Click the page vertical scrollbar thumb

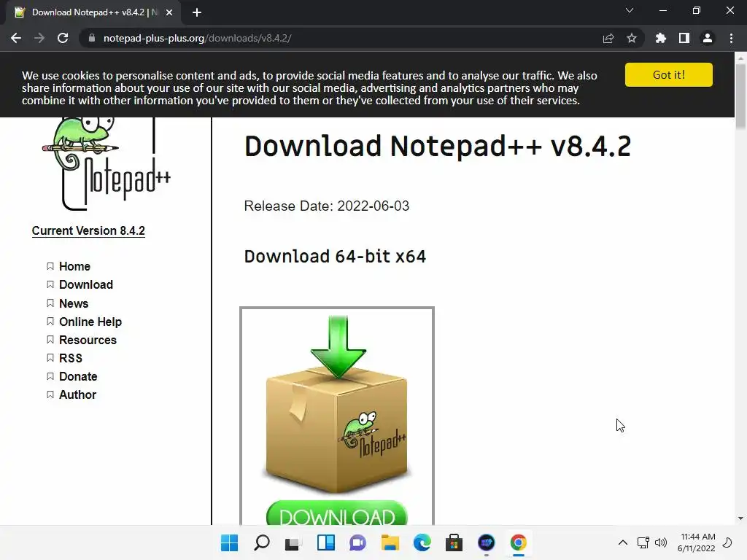740,96
